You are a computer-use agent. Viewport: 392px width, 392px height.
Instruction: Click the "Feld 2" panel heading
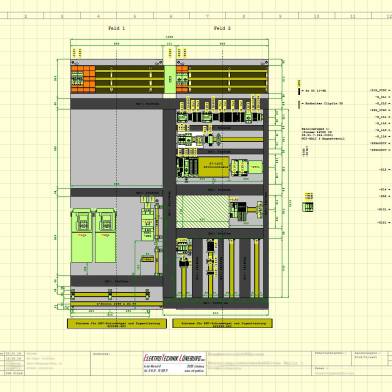tap(222, 28)
